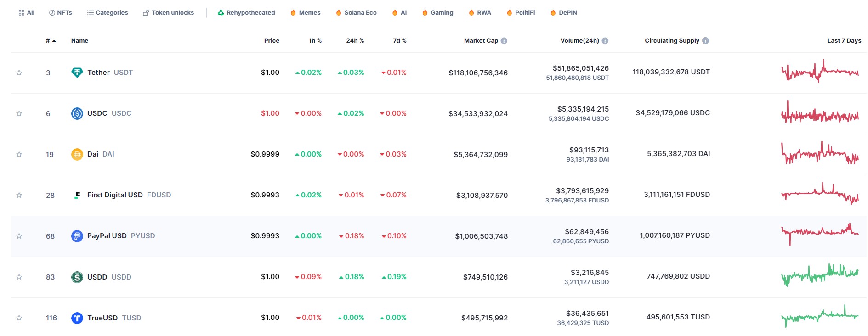Open the NFTs tab
Viewport: 868px width, 336px height.
coord(61,13)
